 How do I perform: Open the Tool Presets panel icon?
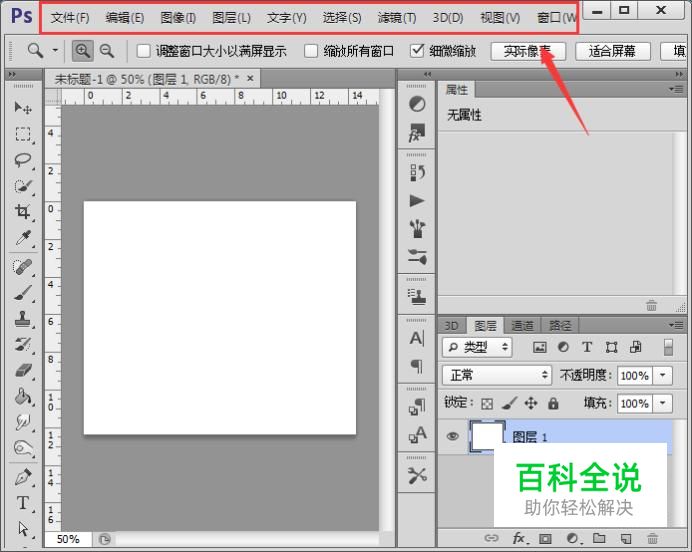417,475
